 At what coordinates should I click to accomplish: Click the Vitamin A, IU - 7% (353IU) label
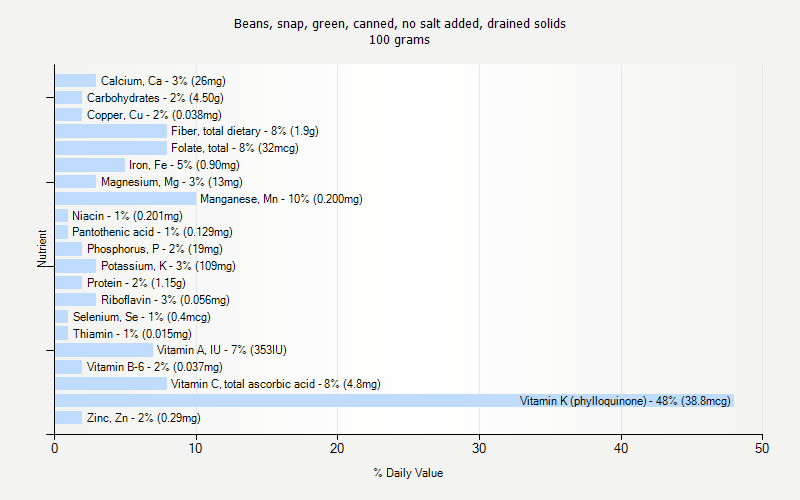(x=221, y=350)
